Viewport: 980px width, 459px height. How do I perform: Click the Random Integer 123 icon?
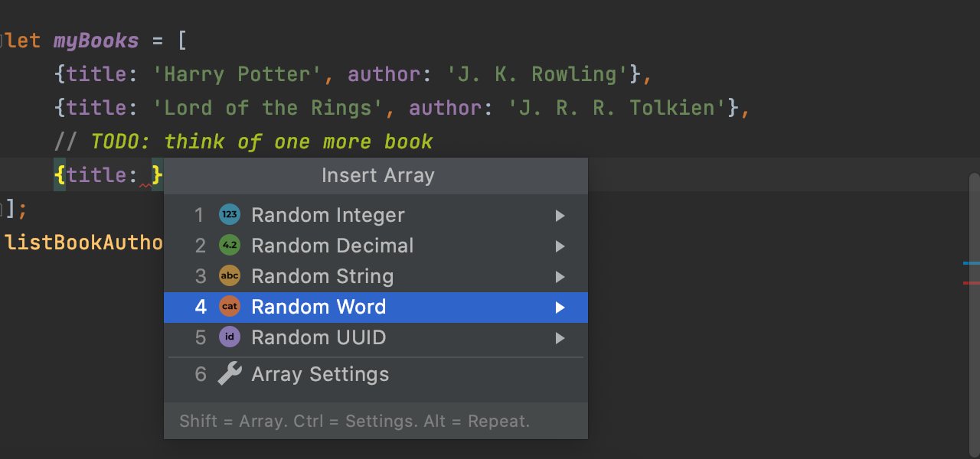pyautogui.click(x=230, y=215)
